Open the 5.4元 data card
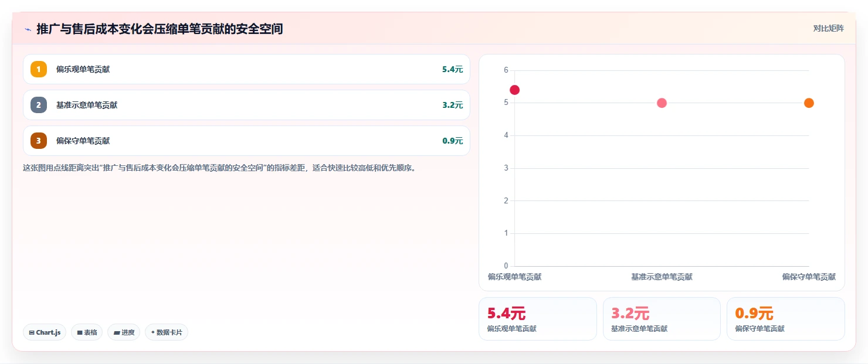The width and height of the screenshot is (868, 364). tap(538, 319)
